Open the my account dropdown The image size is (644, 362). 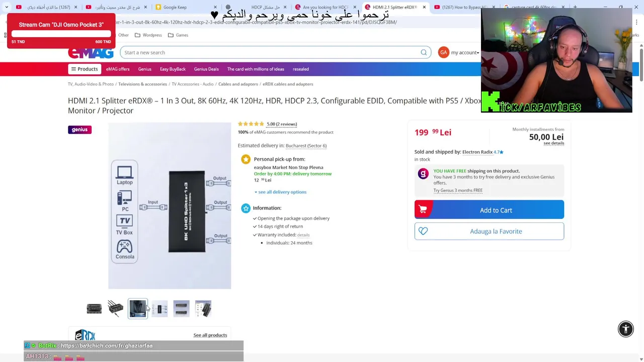pyautogui.click(x=465, y=52)
